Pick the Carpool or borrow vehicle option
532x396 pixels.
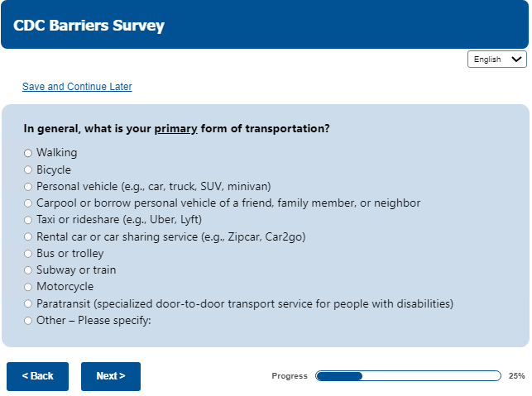click(28, 203)
